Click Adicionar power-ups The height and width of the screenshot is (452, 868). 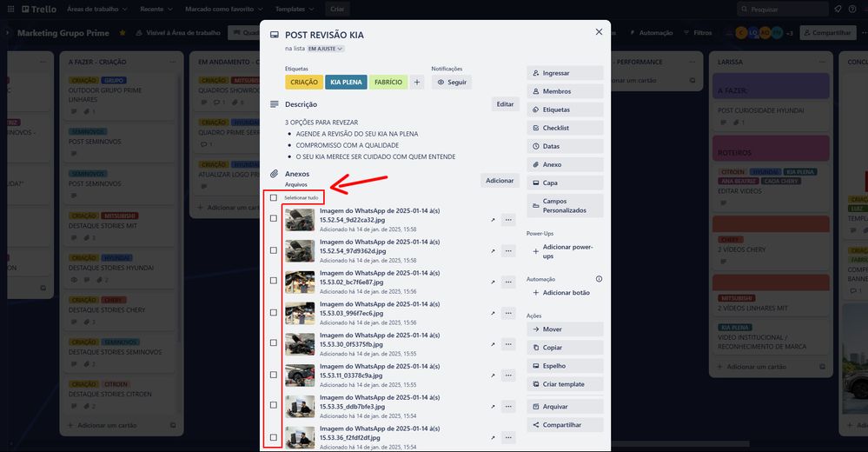pos(565,251)
